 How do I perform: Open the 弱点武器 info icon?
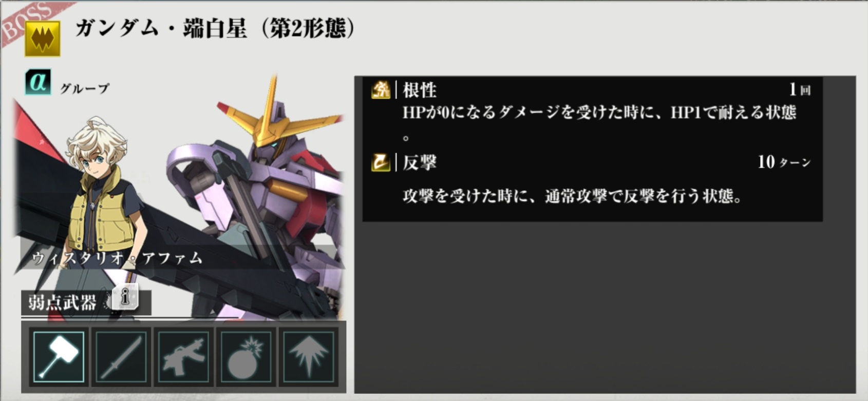point(125,297)
